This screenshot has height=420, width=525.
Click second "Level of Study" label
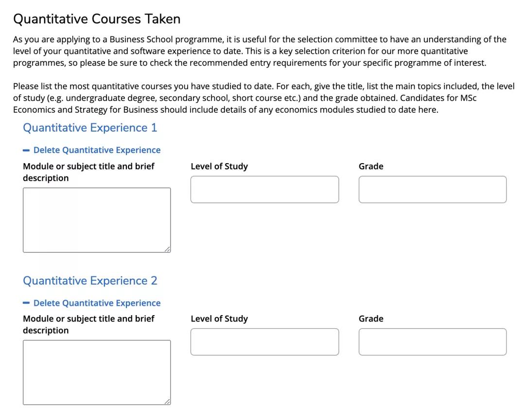tap(219, 319)
